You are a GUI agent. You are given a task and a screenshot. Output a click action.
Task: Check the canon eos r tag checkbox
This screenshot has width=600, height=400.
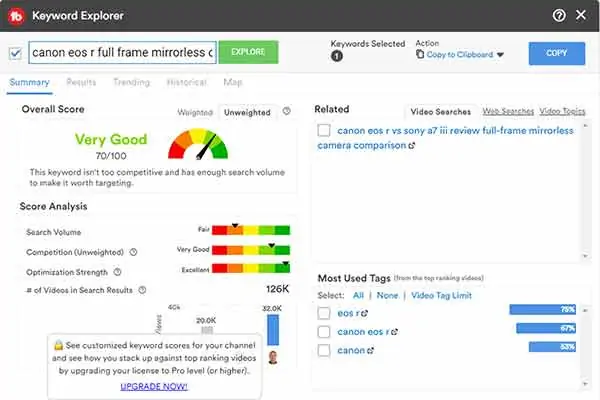point(324,331)
